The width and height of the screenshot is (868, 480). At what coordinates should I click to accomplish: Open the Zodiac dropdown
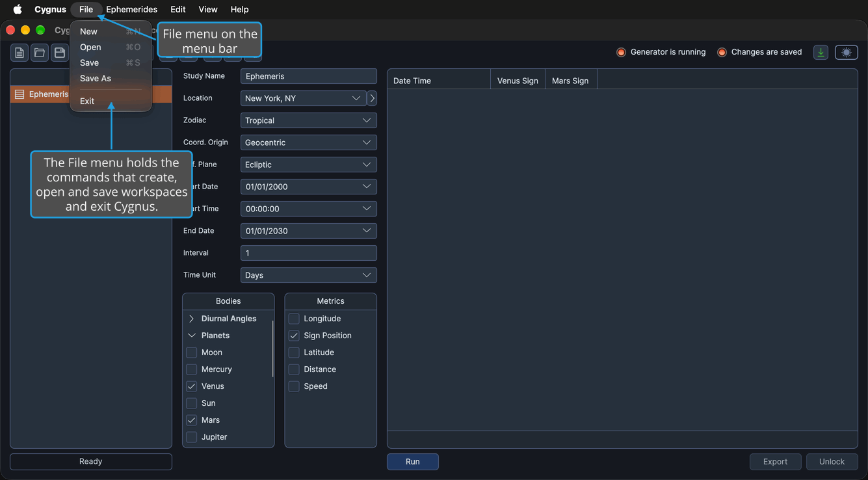coord(309,120)
